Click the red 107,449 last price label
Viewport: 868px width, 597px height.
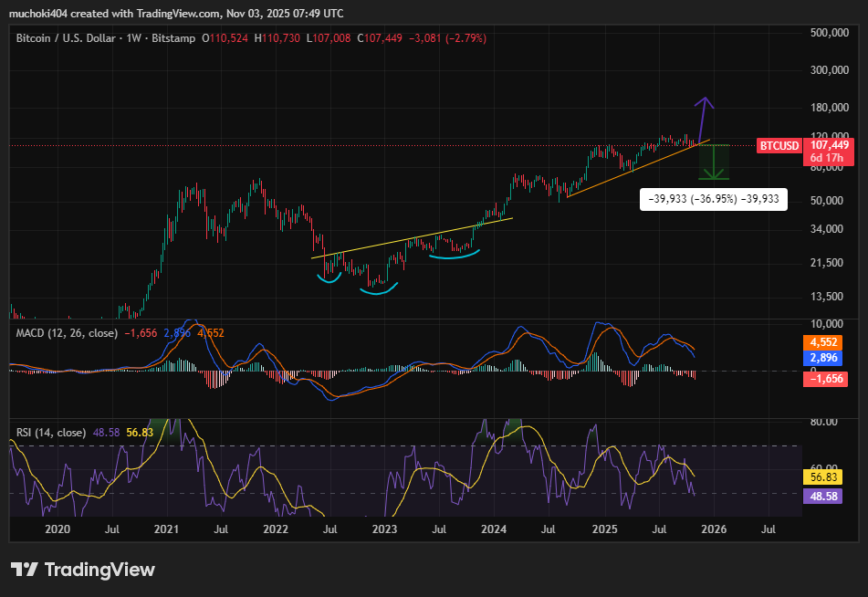click(830, 145)
